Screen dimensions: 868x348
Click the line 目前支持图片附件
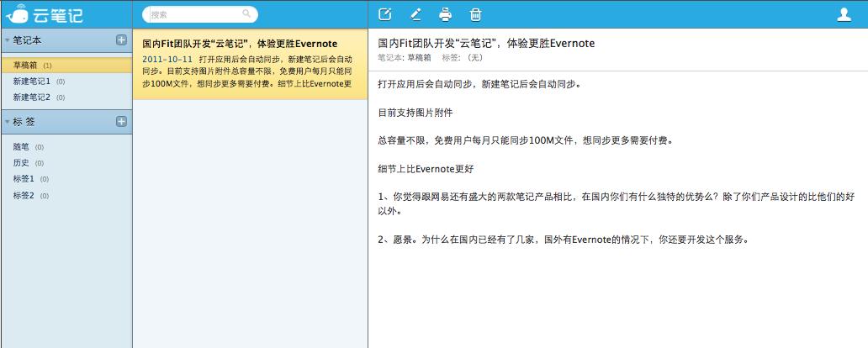tap(415, 113)
